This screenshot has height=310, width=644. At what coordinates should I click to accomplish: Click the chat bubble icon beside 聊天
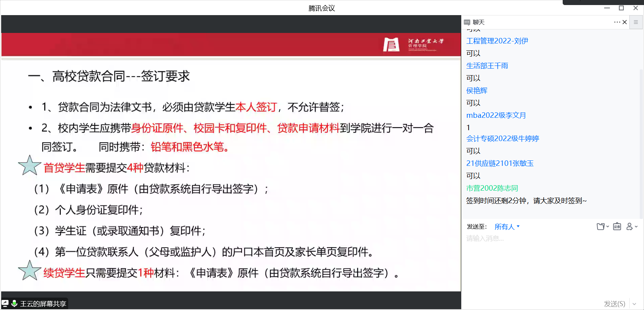tap(467, 22)
